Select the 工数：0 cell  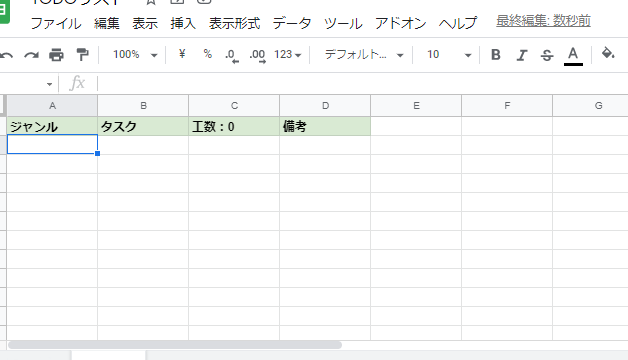click(x=234, y=127)
